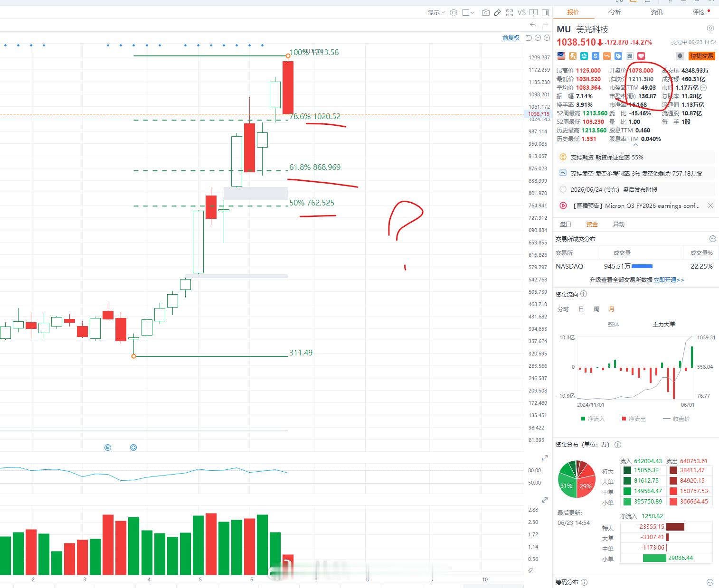Activate the pencil drawing tool

pyautogui.click(x=497, y=13)
